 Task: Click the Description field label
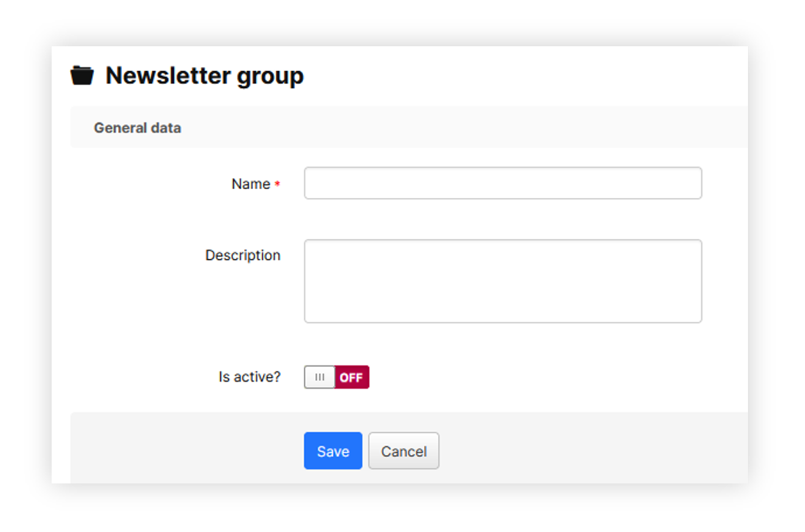coord(242,255)
